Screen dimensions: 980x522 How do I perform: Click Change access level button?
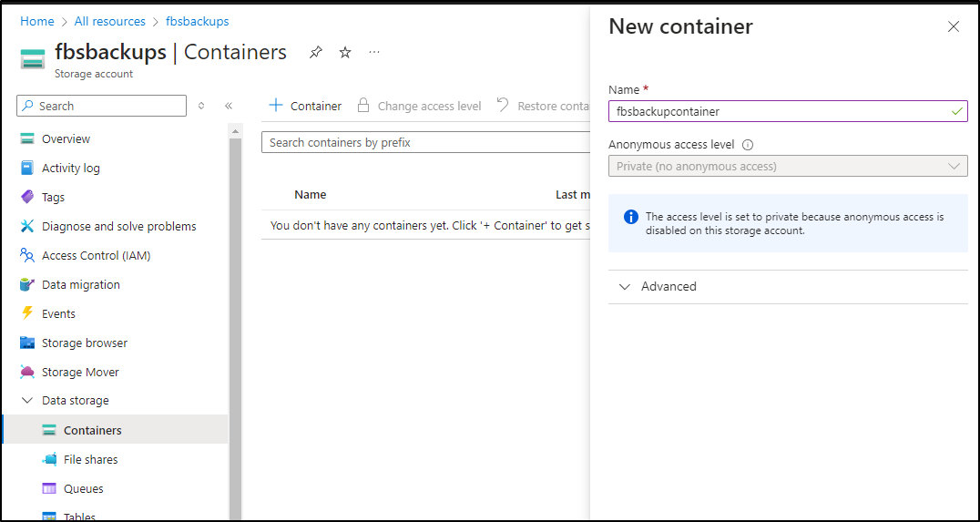point(419,106)
